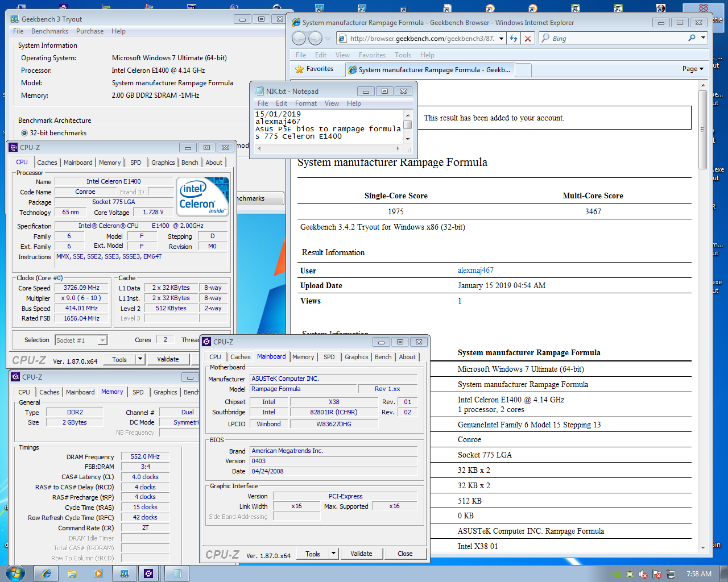The image size is (728, 582).
Task: Open the Purchase menu in Geekbench
Action: 90,31
